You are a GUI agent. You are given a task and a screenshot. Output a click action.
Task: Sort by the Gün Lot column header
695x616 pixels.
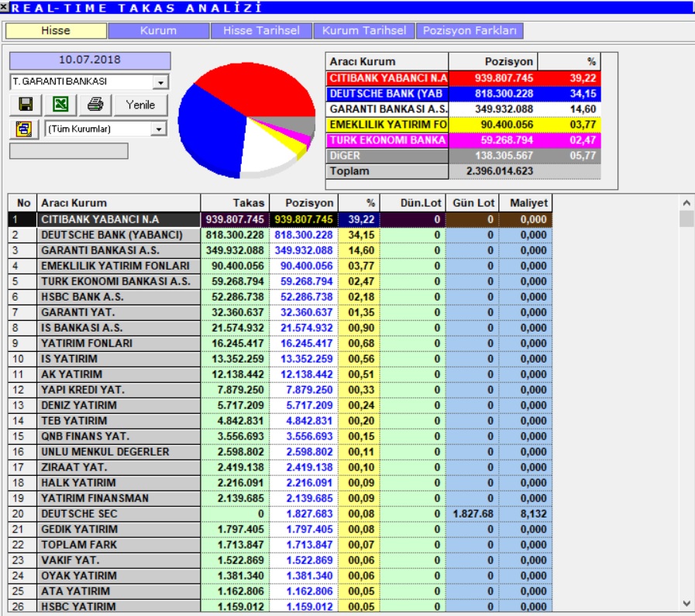473,203
